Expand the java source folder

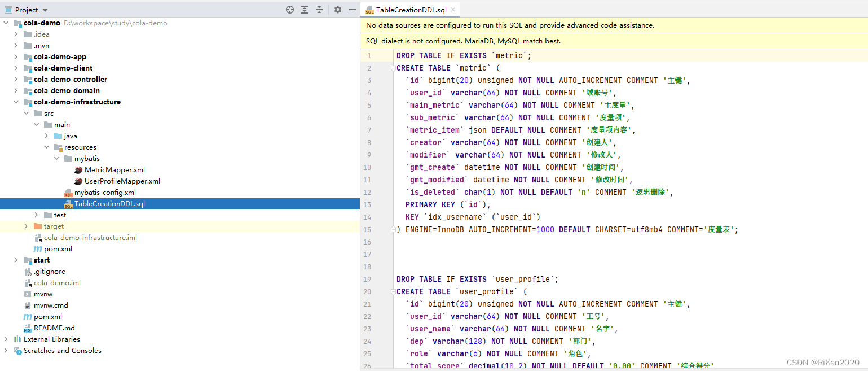point(47,136)
